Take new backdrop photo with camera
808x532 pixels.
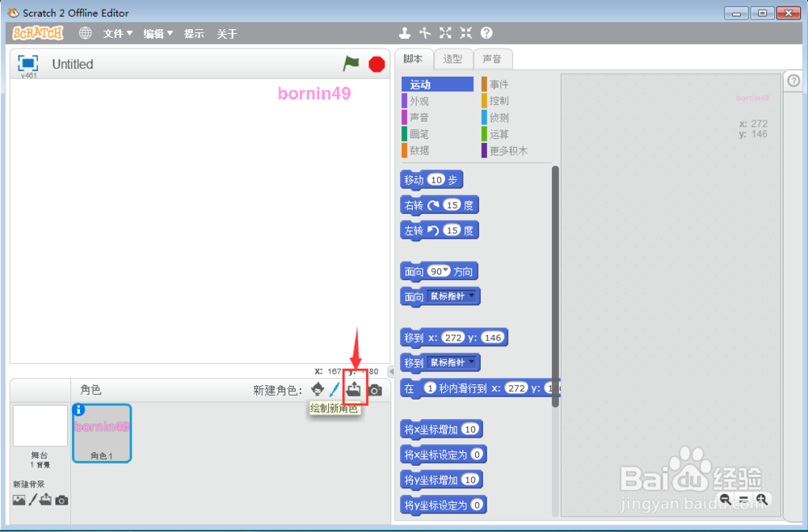point(62,500)
